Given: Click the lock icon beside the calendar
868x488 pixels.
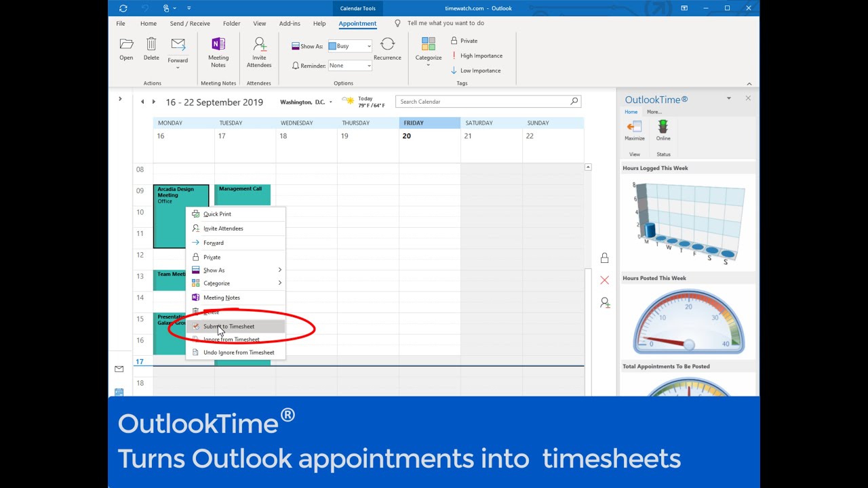Looking at the screenshot, I should (604, 258).
